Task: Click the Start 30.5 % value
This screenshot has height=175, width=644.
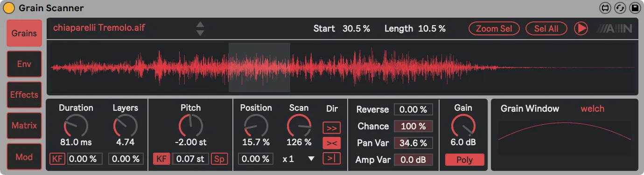Action: 356,28
